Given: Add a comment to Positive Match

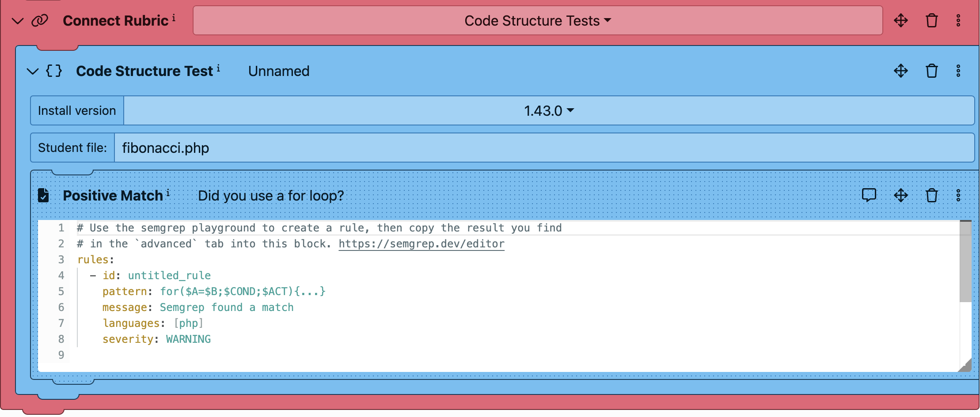Looking at the screenshot, I should (x=869, y=195).
